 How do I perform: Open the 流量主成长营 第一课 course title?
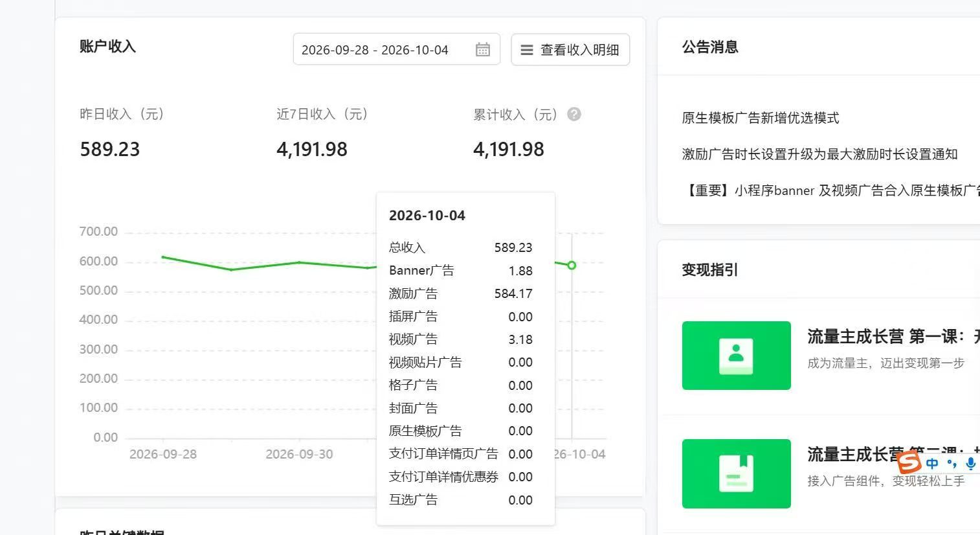[893, 337]
